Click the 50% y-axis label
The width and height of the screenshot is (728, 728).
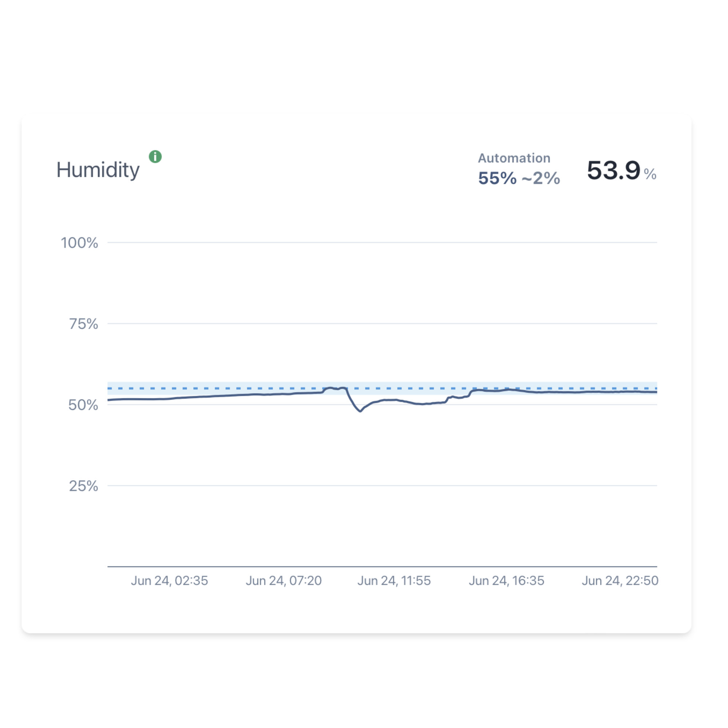click(x=83, y=405)
